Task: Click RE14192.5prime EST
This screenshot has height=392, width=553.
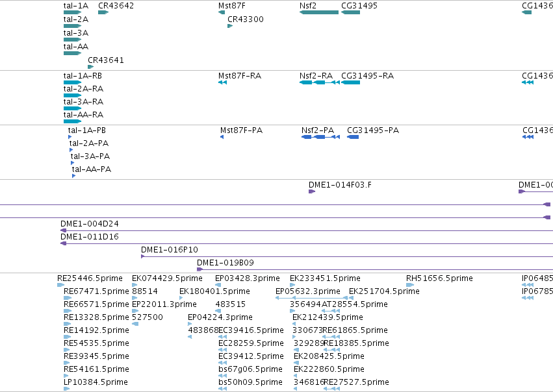Action: [67, 337]
